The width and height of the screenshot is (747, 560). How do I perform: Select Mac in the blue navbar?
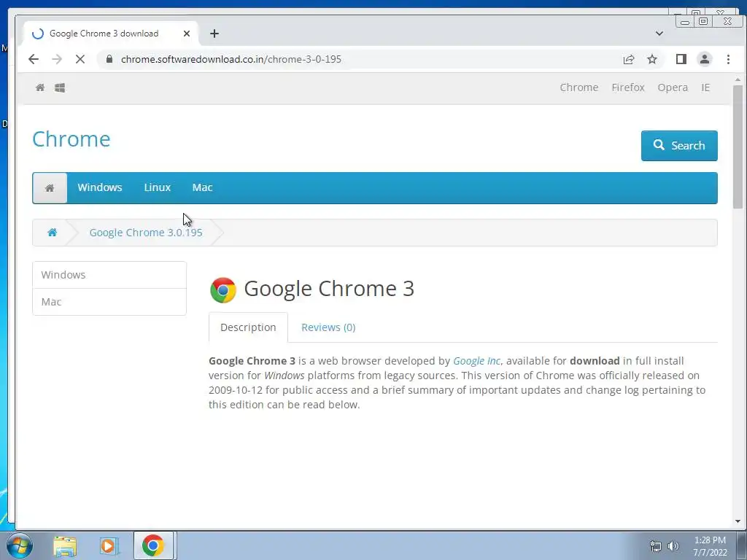(x=202, y=187)
